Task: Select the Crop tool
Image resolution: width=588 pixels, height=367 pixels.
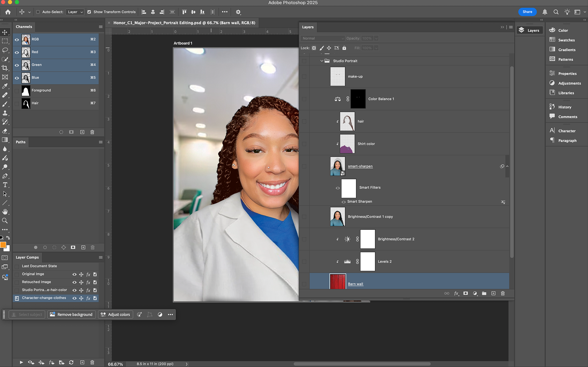Action: [5, 68]
